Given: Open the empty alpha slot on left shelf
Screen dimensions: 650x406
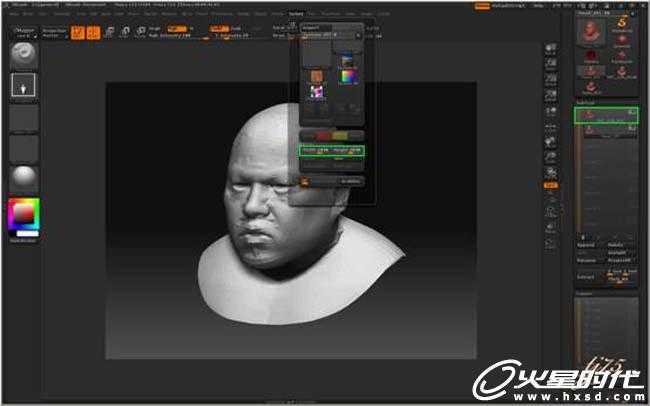Looking at the screenshot, I should coord(24,117).
